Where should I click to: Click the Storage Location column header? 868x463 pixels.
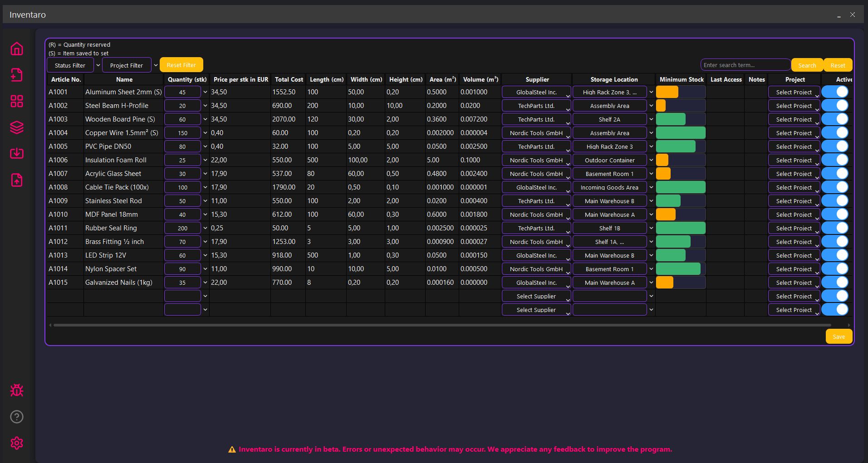pyautogui.click(x=614, y=79)
